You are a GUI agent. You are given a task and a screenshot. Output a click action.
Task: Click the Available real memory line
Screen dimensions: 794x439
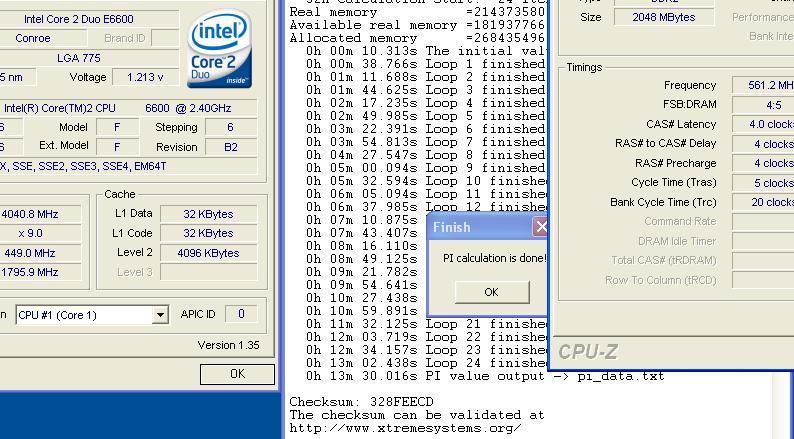[417, 25]
